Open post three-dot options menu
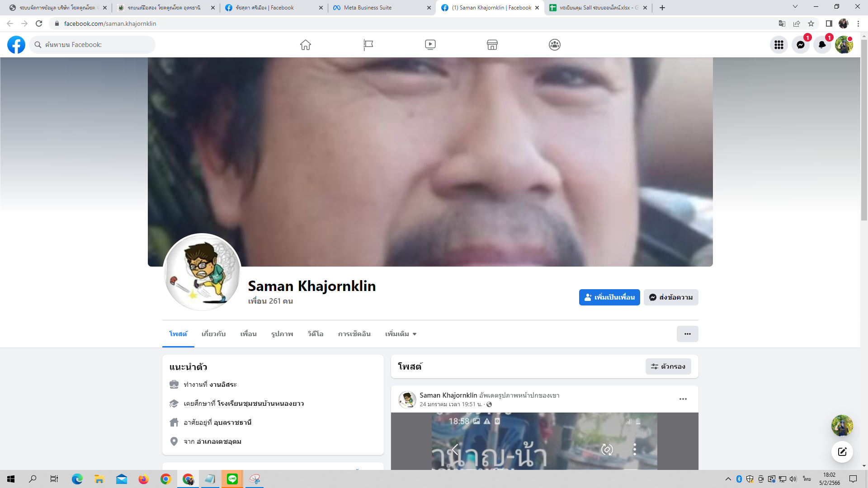868x488 pixels. [683, 399]
